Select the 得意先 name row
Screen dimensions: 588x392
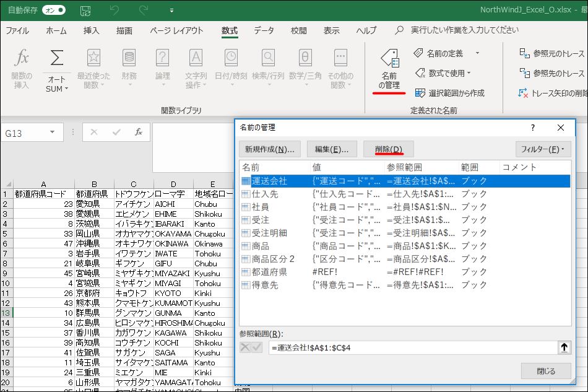pos(405,285)
